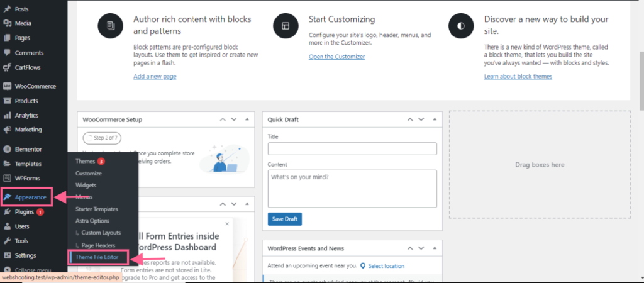Click Learn about block themes link

518,76
